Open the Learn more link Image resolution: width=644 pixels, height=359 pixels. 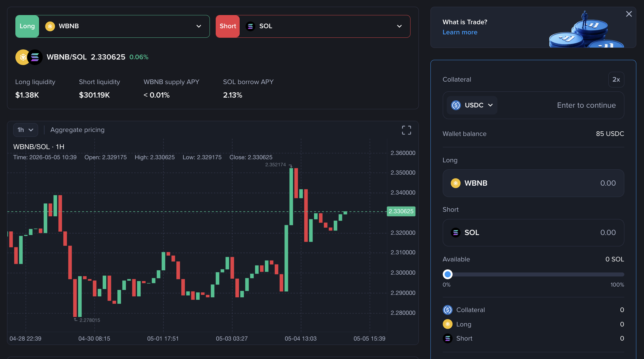click(460, 32)
